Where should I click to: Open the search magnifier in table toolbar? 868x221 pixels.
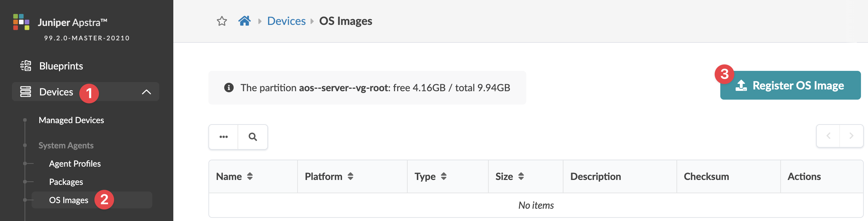[x=253, y=137]
